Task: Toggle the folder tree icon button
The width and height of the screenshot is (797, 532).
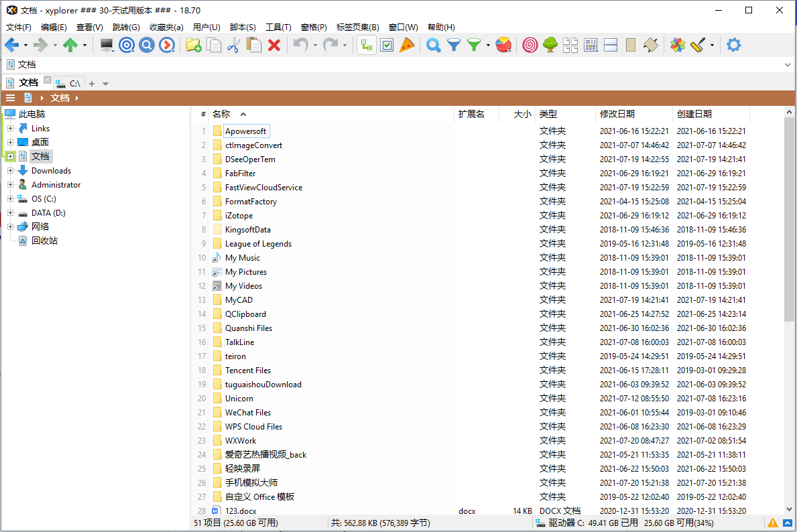Action: tap(367, 45)
